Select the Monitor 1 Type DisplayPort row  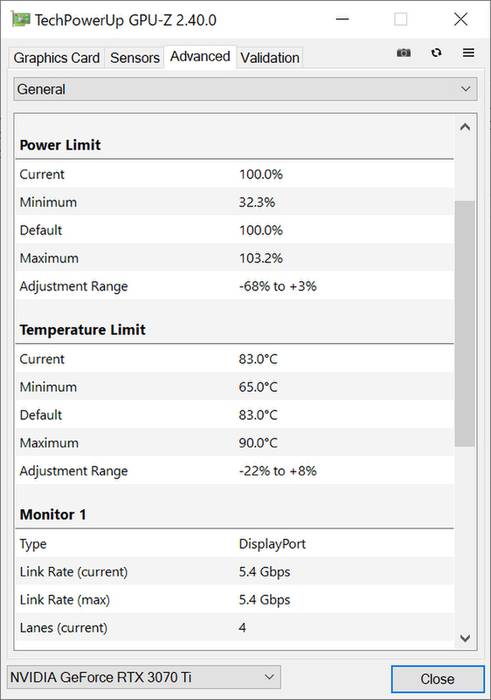(x=235, y=544)
